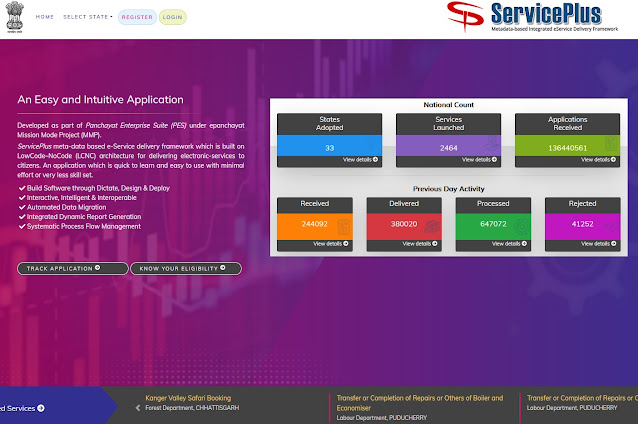
Task: Click the national emblem logo
Action: click(15, 17)
